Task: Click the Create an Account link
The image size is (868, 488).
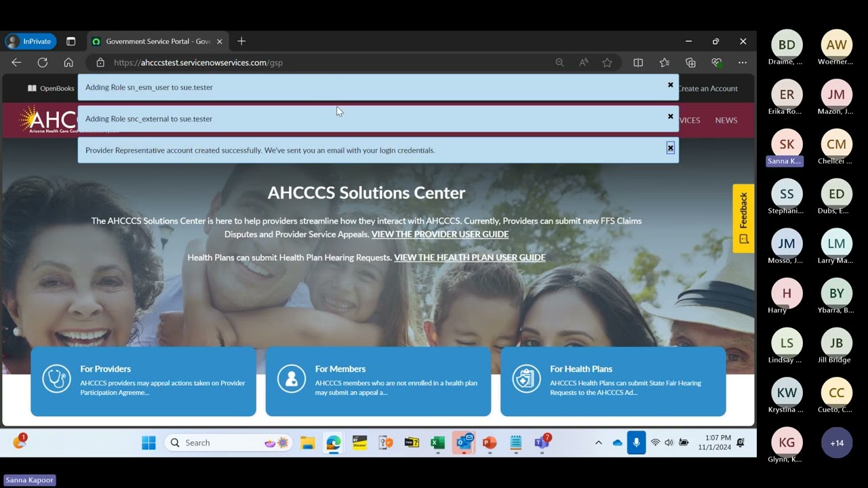Action: tap(708, 88)
